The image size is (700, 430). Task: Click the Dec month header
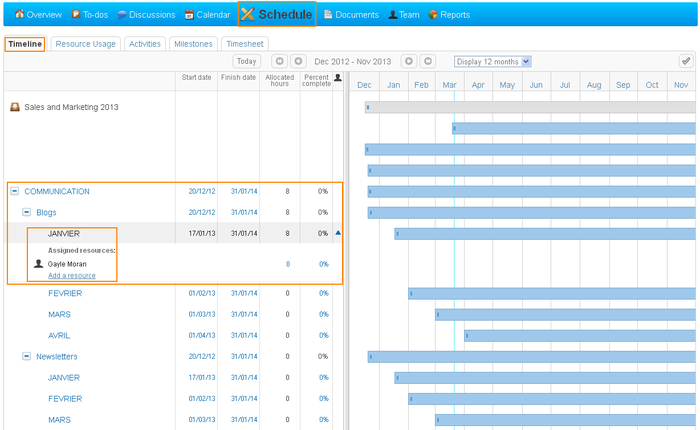click(364, 85)
